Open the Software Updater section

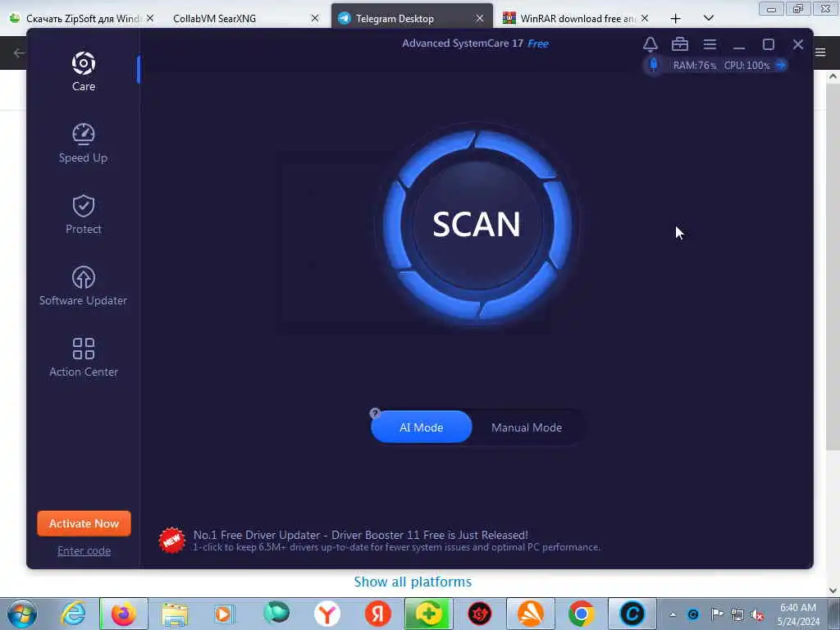84,285
